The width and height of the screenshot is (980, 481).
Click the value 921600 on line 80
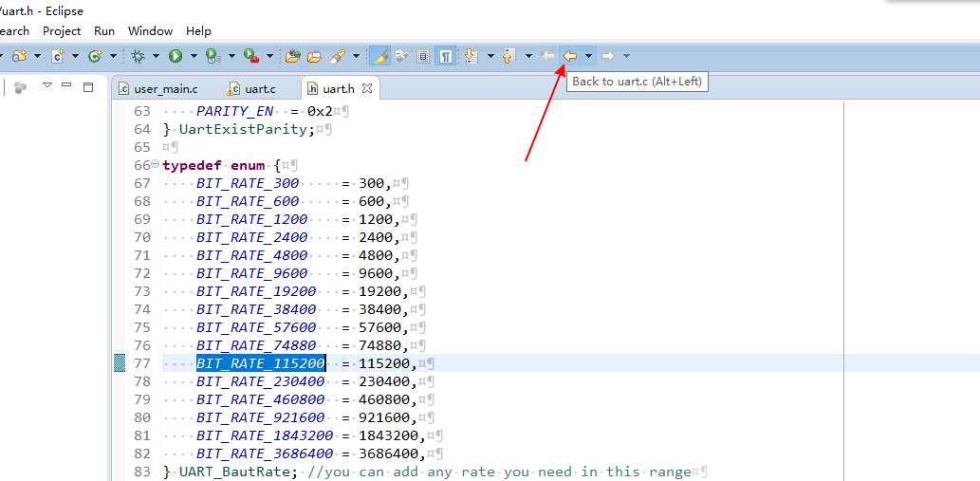(x=384, y=417)
